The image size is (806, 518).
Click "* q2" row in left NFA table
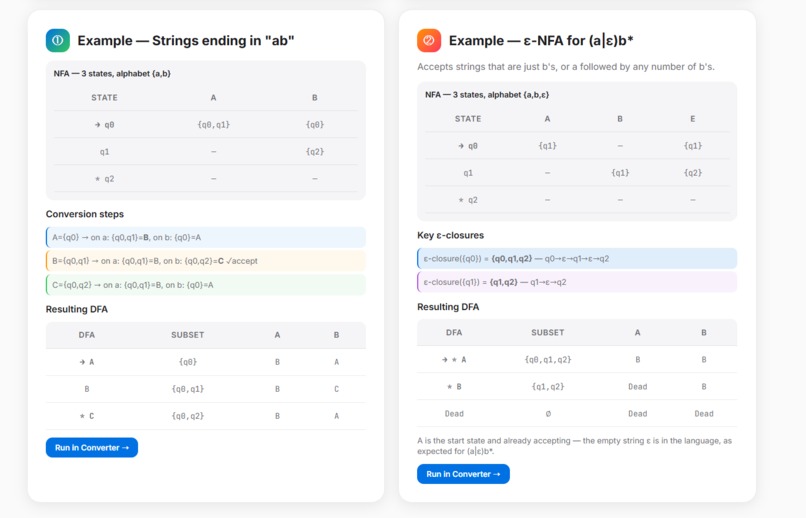(206, 178)
